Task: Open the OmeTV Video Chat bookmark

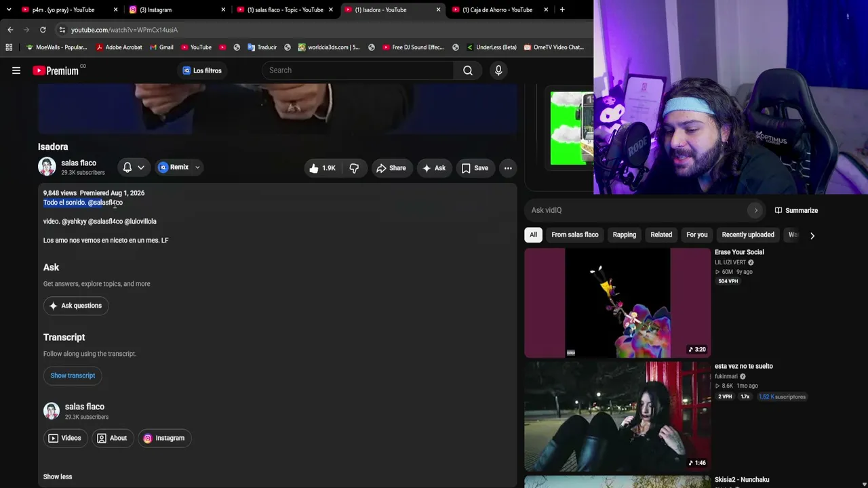Action: coord(553,47)
